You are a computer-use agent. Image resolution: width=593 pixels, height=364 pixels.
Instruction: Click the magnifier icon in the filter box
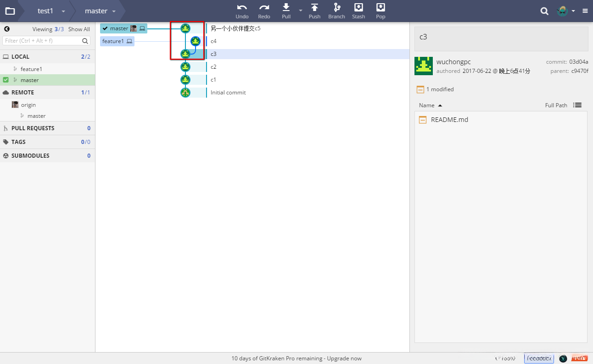(x=85, y=41)
